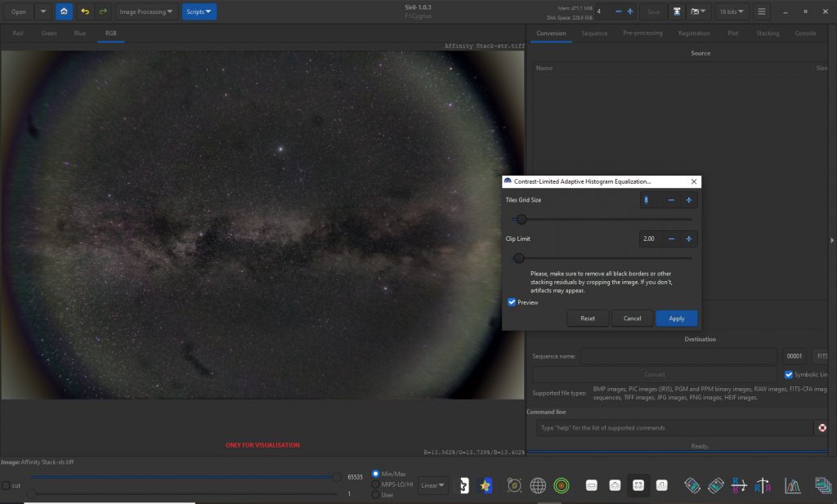Toggle false color rendering star icon

click(486, 485)
